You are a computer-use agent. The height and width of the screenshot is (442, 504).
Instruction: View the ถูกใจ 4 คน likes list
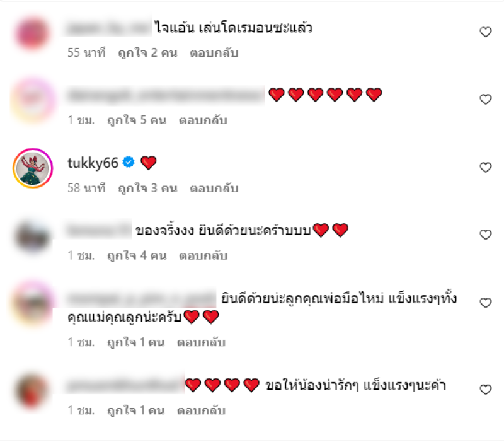point(137,256)
